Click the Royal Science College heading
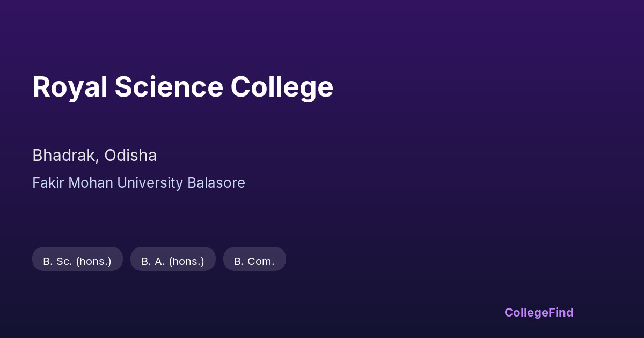Image resolution: width=644 pixels, height=338 pixels. (x=182, y=87)
